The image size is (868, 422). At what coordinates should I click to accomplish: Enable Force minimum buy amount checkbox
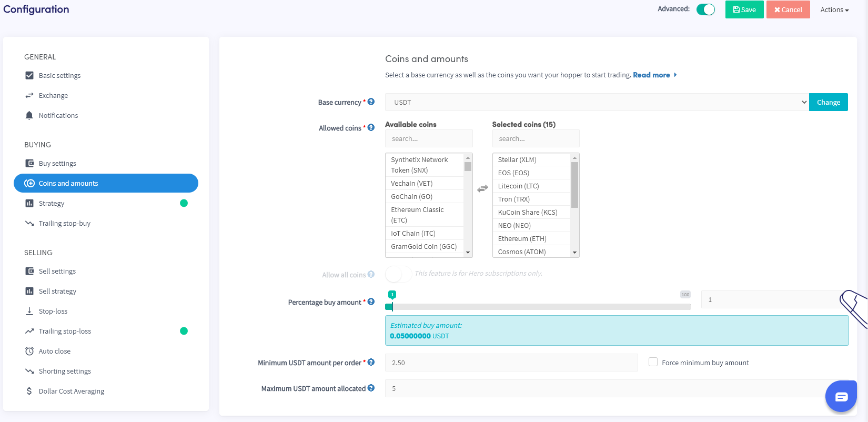pos(653,362)
